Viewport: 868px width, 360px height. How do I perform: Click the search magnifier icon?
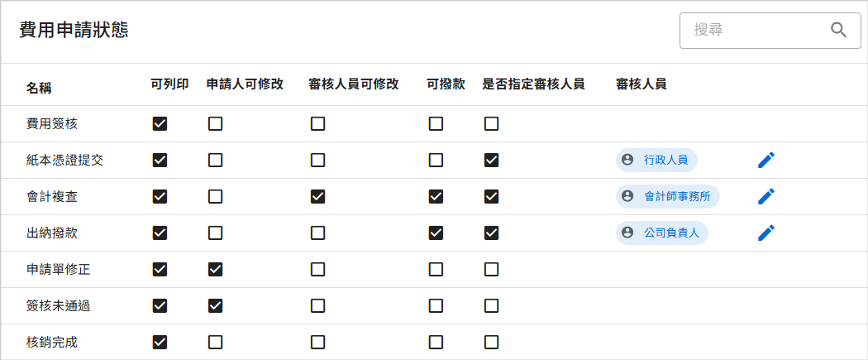[x=839, y=30]
